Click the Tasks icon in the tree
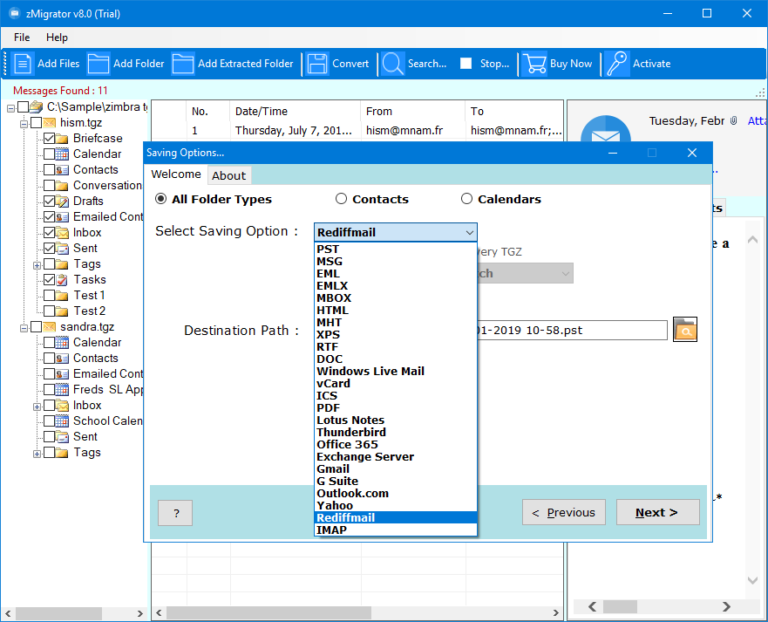768x622 pixels. (62, 280)
